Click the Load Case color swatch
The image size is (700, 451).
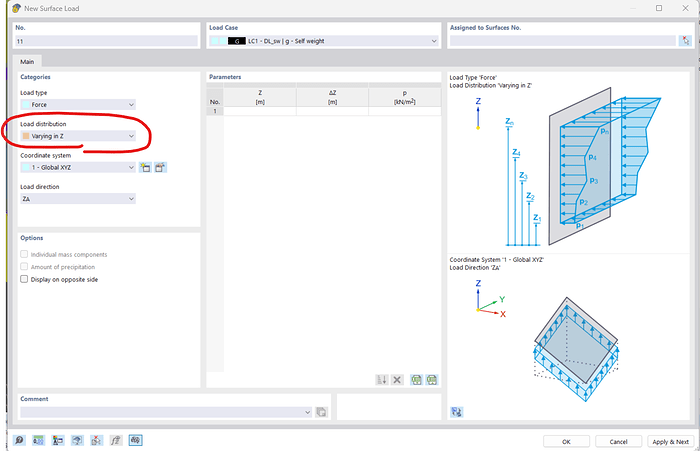coord(218,41)
